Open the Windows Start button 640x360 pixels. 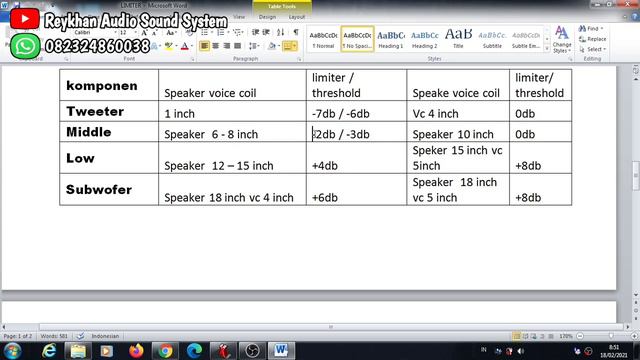tap(12, 351)
